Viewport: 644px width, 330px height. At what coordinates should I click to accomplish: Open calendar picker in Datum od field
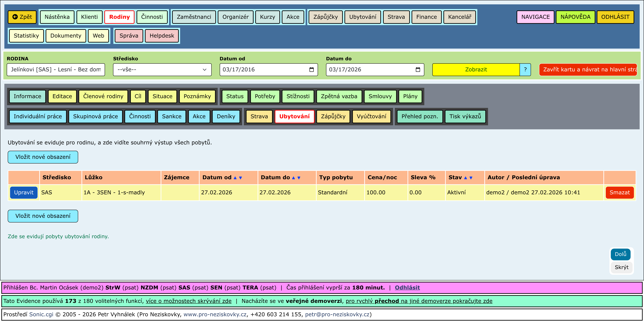[x=311, y=70]
